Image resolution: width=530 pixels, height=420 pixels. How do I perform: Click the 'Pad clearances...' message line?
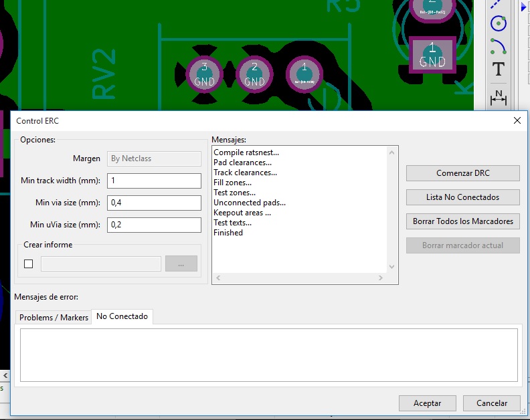click(x=242, y=163)
